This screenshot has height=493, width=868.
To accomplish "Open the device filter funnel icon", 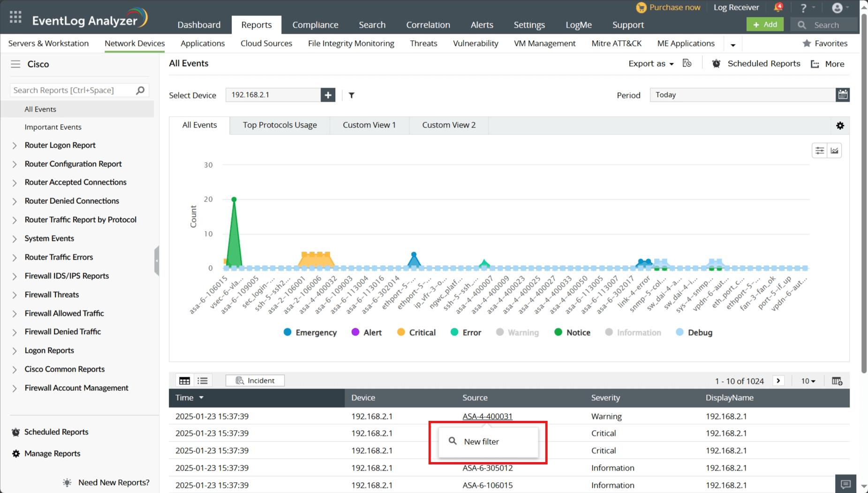I will pyautogui.click(x=352, y=96).
